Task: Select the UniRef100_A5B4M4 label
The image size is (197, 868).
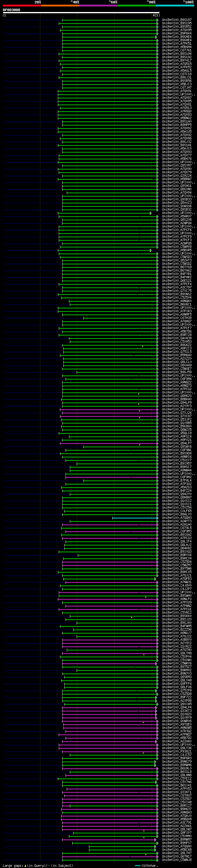Action: (x=177, y=47)
